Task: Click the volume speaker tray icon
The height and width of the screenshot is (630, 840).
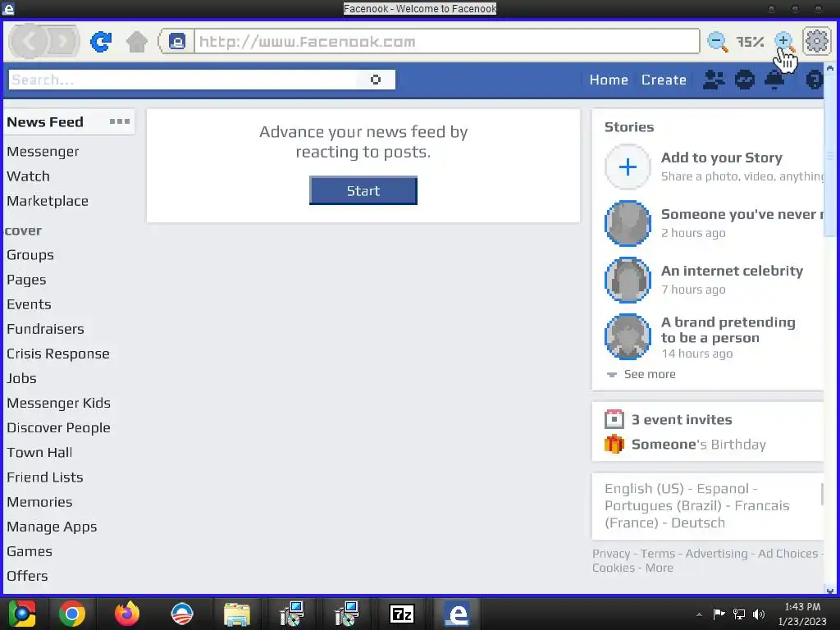Action: pos(759,614)
